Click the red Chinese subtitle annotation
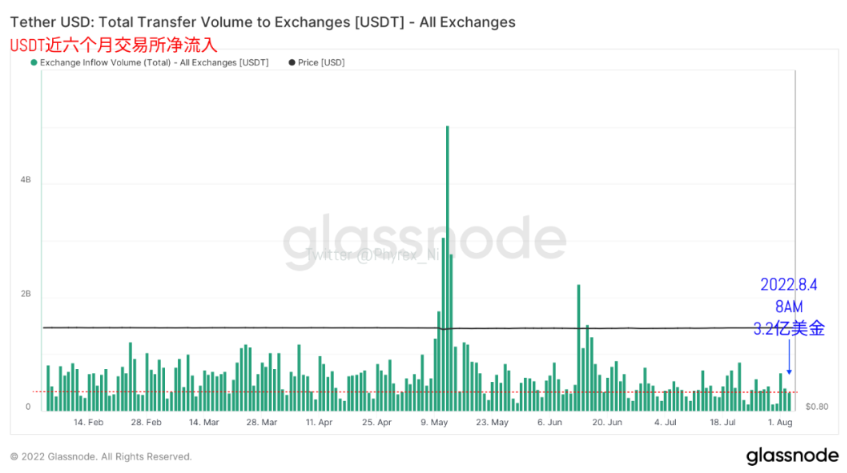The image size is (847, 473). click(113, 45)
